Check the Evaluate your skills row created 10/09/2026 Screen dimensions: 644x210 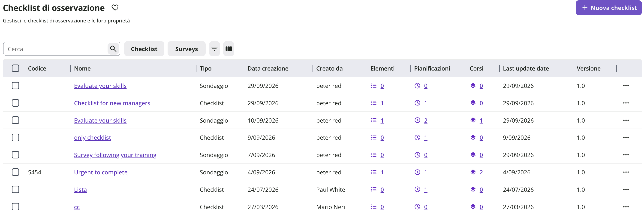coord(15,120)
